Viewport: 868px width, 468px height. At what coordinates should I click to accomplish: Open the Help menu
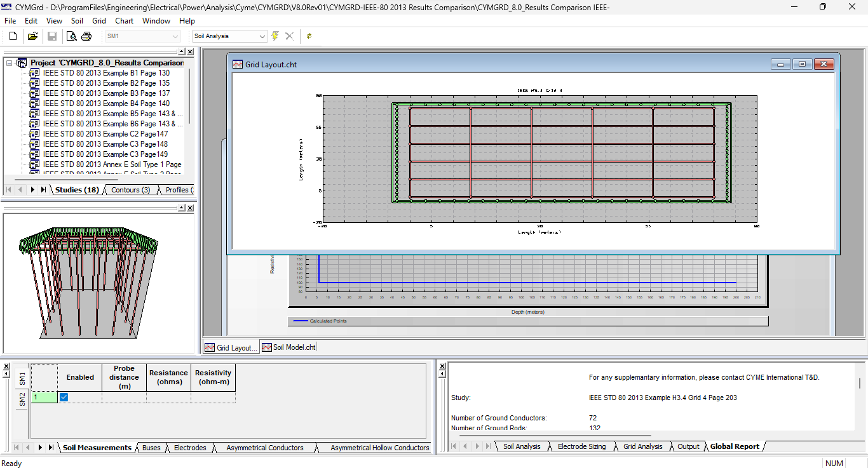pos(187,20)
